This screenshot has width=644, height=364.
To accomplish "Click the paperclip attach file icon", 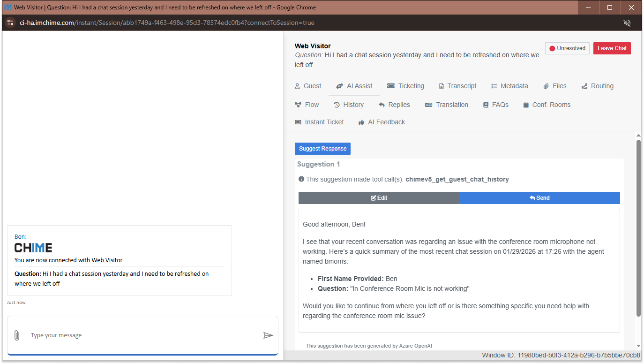I will click(16, 335).
